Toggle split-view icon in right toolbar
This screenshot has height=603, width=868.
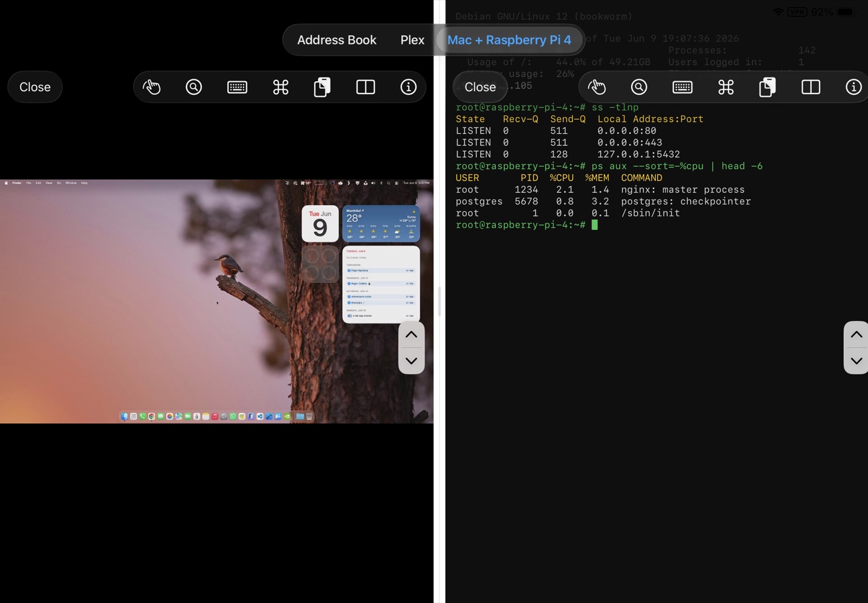point(811,87)
